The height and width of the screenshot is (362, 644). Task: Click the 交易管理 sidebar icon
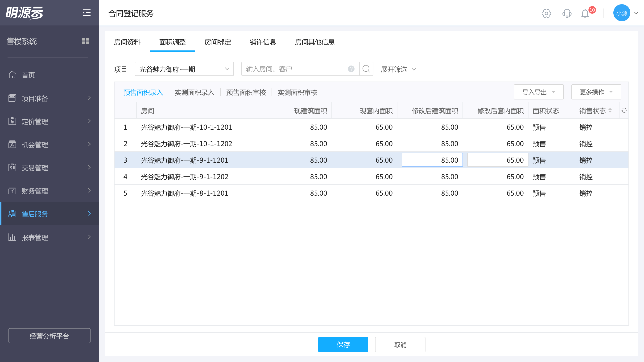point(12,167)
